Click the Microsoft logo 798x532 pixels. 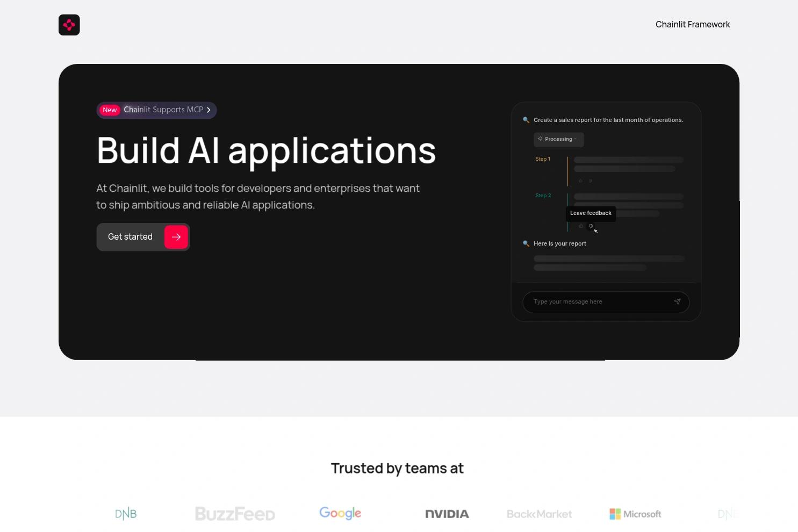[x=635, y=514]
